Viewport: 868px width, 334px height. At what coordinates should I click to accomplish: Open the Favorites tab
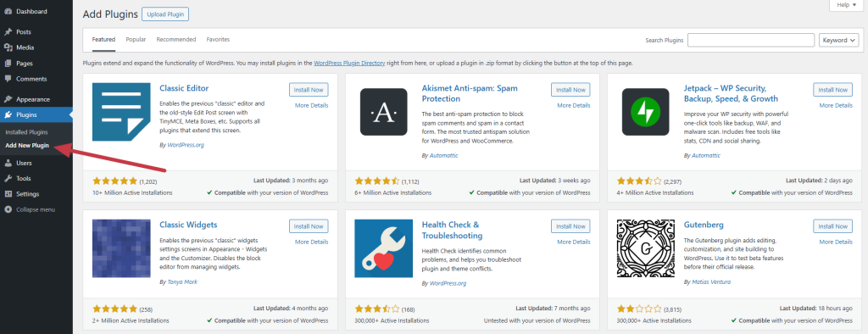(x=218, y=39)
